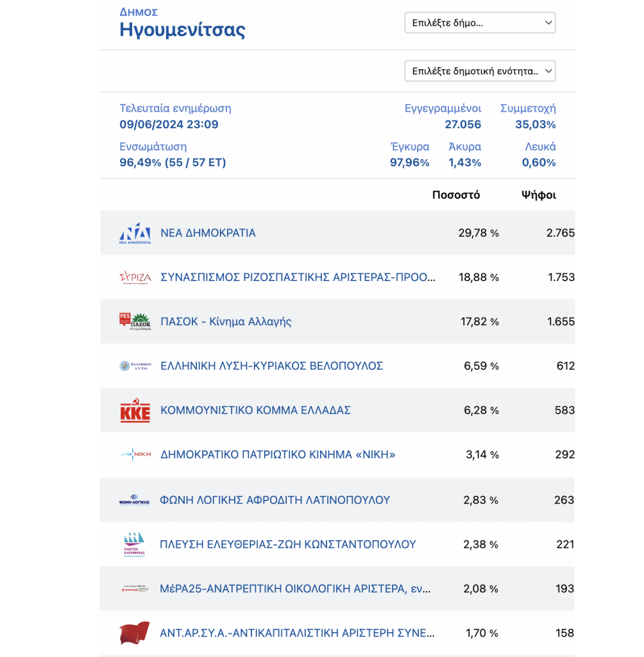
Task: Click the '292' votes value
Action: [x=565, y=455]
